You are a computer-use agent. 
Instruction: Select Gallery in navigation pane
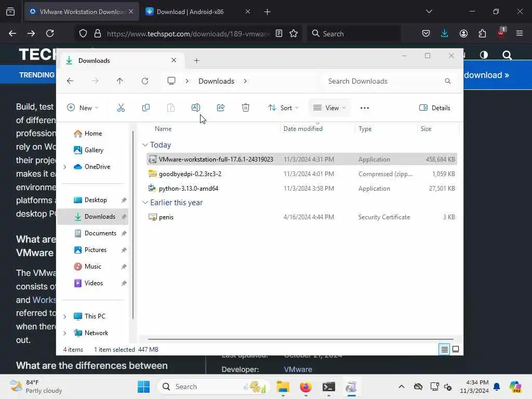[x=92, y=150]
